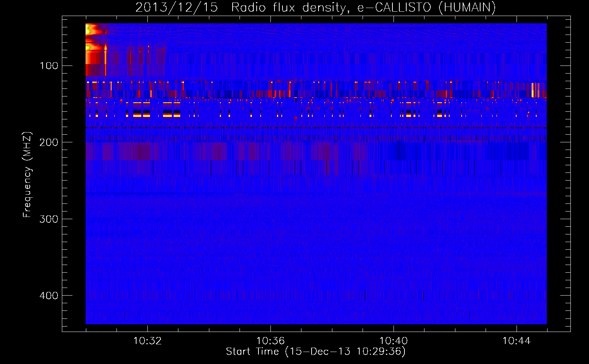Click the 10:32 time tick label
The width and height of the screenshot is (589, 364).
(147, 341)
